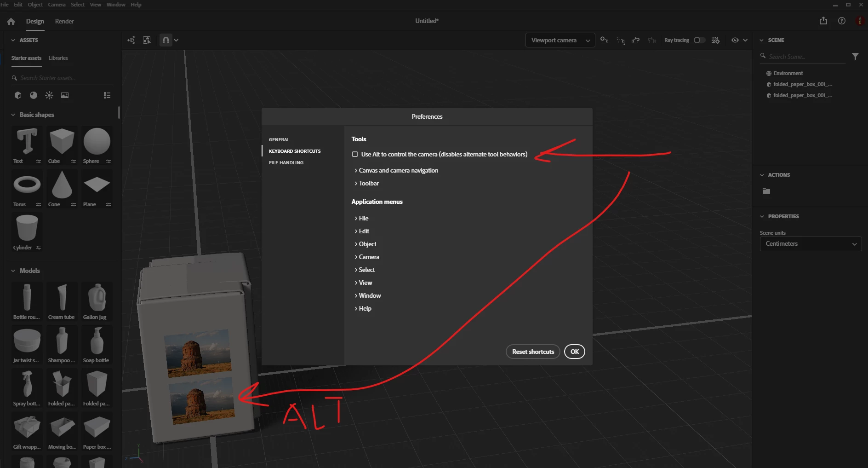Viewport: 868px width, 468px height.
Task: Click the Search Starter assets field
Action: coord(62,78)
